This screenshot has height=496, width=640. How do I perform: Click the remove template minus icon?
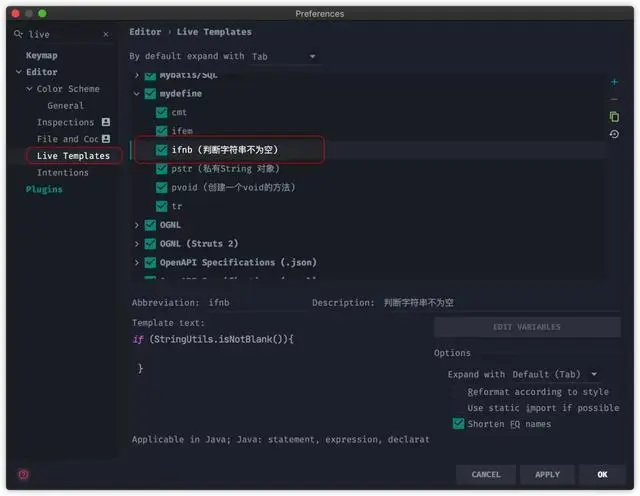(614, 99)
